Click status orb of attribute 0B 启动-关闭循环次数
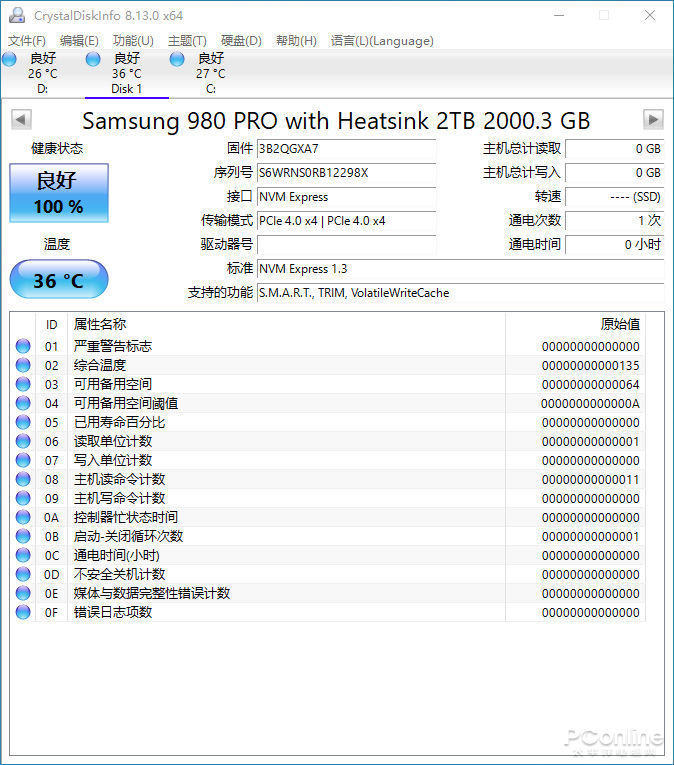 (x=23, y=536)
